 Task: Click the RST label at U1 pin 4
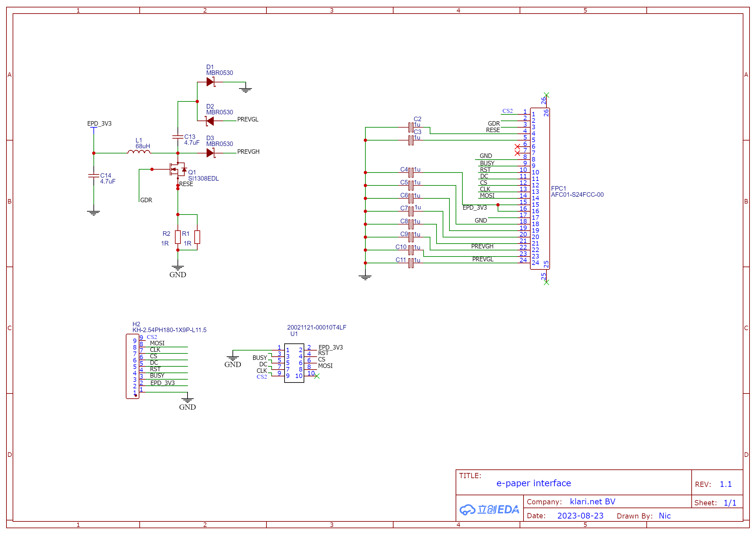[x=323, y=353]
